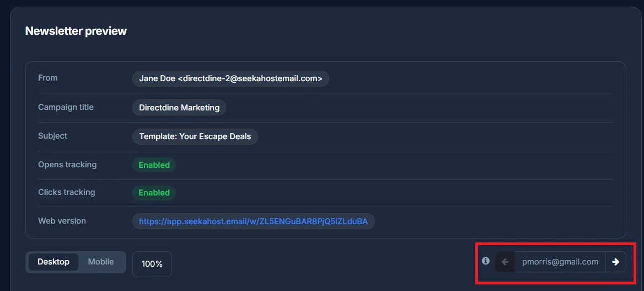This screenshot has height=291, width=644.
Task: Switch preview to Desktop view
Action: tap(53, 262)
